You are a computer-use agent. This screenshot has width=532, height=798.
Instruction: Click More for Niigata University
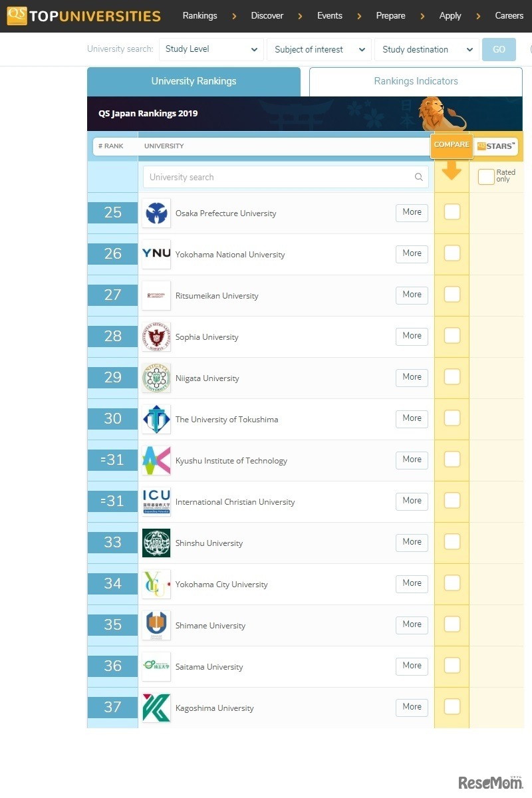412,377
